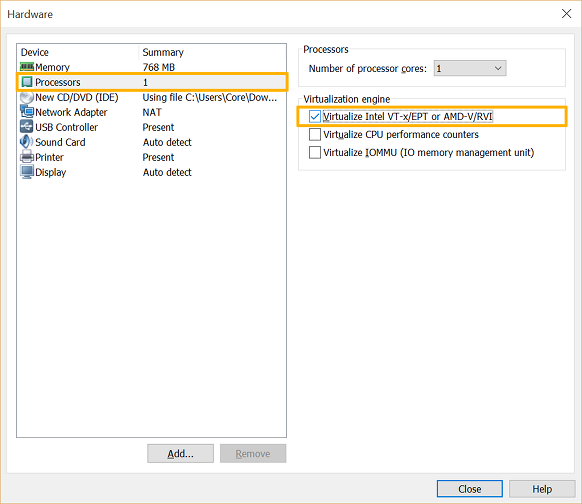Viewport: 582px width, 504px height.
Task: Enable Virtualize IOMMU checkbox
Action: 315,153
